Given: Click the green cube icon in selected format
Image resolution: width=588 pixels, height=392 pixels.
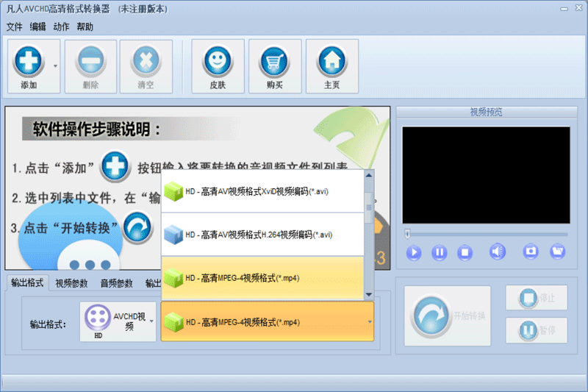Looking at the screenshot, I should point(173,322).
